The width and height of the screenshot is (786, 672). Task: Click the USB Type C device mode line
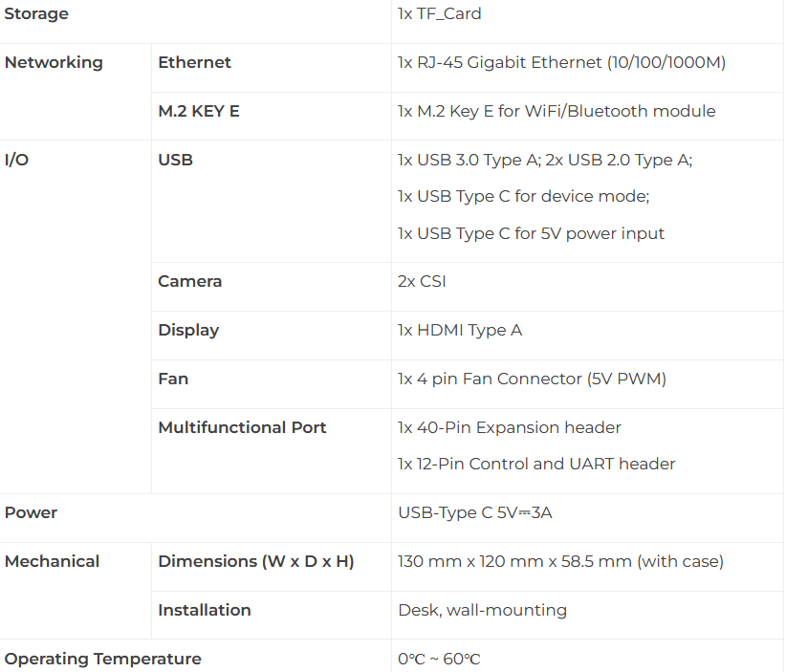[x=523, y=196]
